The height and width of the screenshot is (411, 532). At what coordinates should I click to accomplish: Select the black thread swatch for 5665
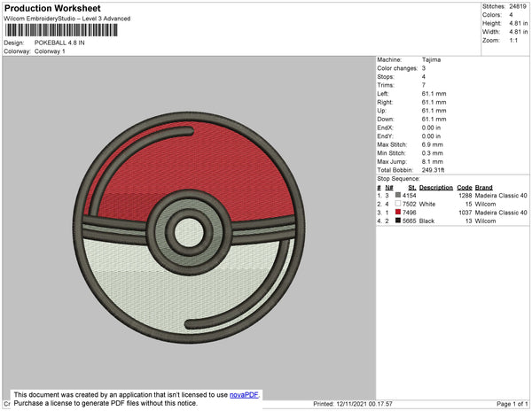click(x=398, y=221)
